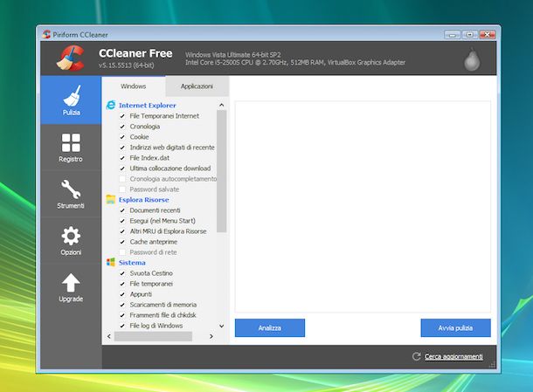Select the Internet Explorer category heading
This screenshot has height=392, width=533.
point(148,106)
